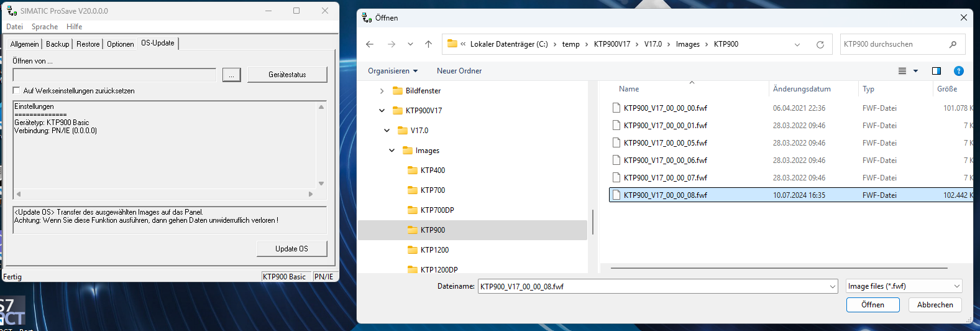Go back in the Öffnen dialog
Image resolution: width=980 pixels, height=331 pixels.
tap(370, 44)
